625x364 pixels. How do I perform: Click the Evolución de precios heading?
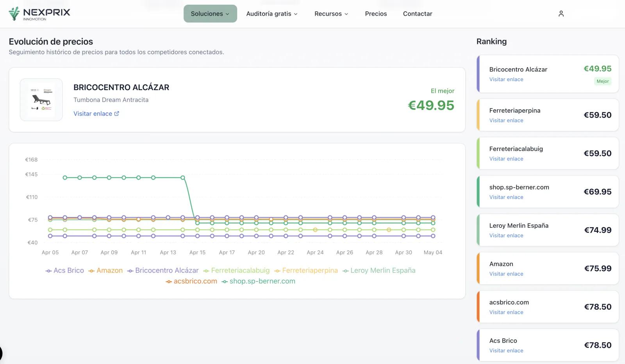51,41
